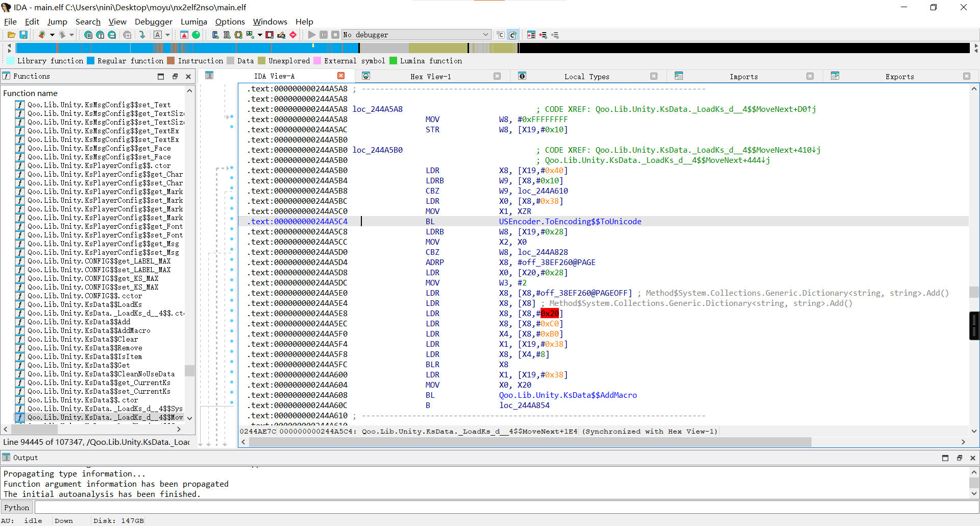Screen dimensions: 980x526
Task: Open the jump forward history dropdown arrow
Action: click(x=71, y=35)
